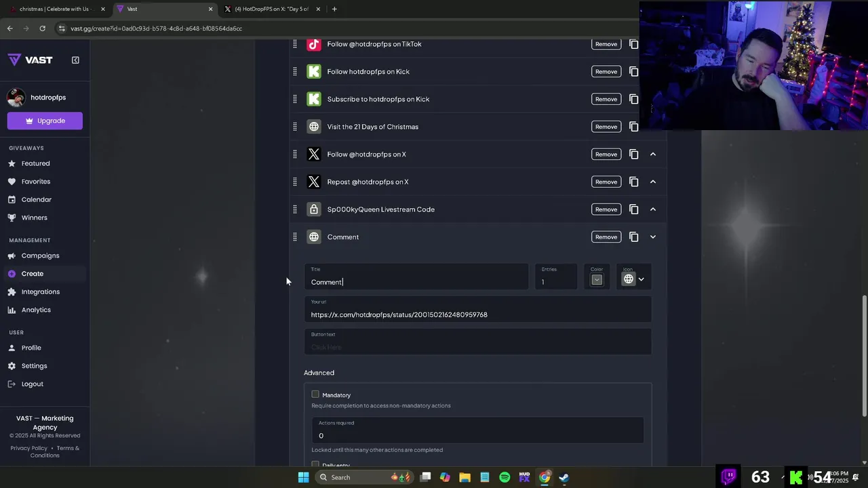Switch to the christmas browser tab
The height and width of the screenshot is (488, 868).
click(56, 9)
